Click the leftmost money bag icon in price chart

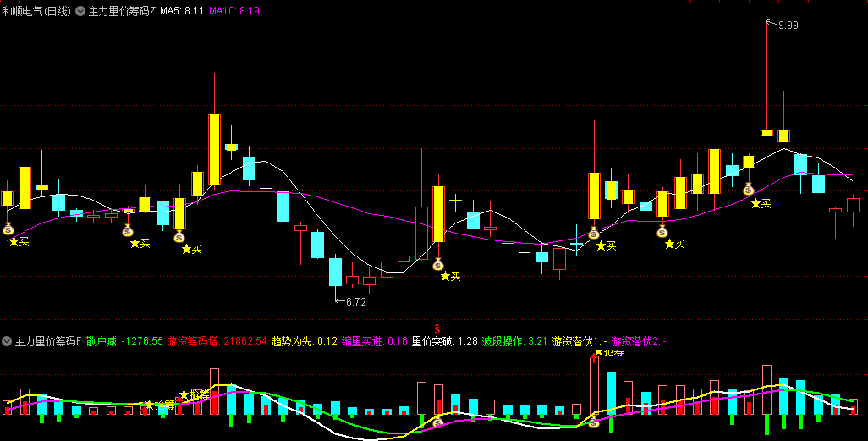pyautogui.click(x=8, y=229)
